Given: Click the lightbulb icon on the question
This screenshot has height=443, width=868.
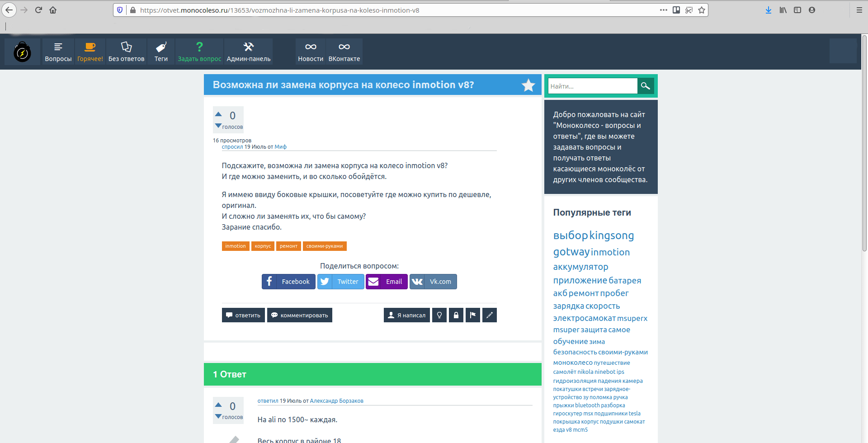Looking at the screenshot, I should click(439, 315).
